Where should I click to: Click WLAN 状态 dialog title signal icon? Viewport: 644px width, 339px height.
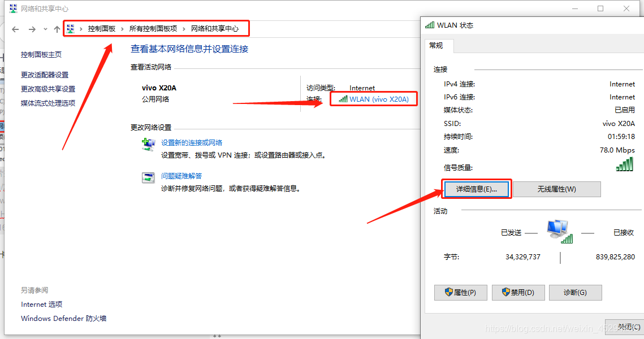(430, 25)
